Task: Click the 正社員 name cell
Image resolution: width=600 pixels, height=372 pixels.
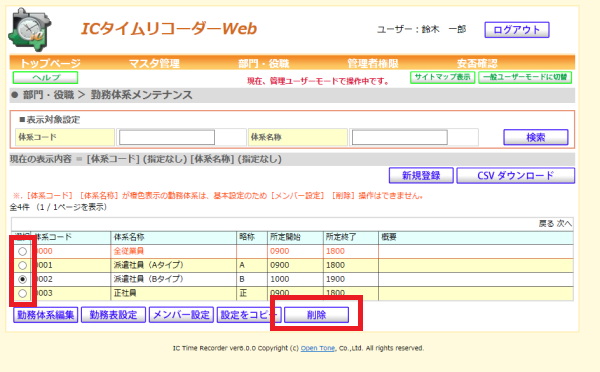Action: point(174,294)
